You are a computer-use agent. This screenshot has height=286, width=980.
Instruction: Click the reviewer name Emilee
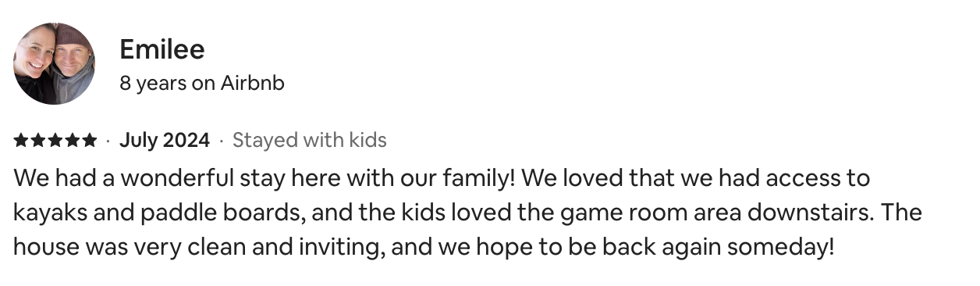(162, 50)
